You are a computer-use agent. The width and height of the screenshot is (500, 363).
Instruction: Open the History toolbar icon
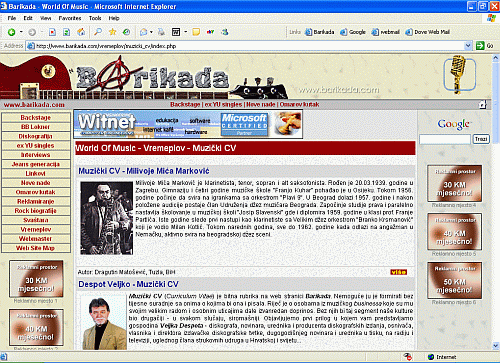pyautogui.click(x=126, y=32)
